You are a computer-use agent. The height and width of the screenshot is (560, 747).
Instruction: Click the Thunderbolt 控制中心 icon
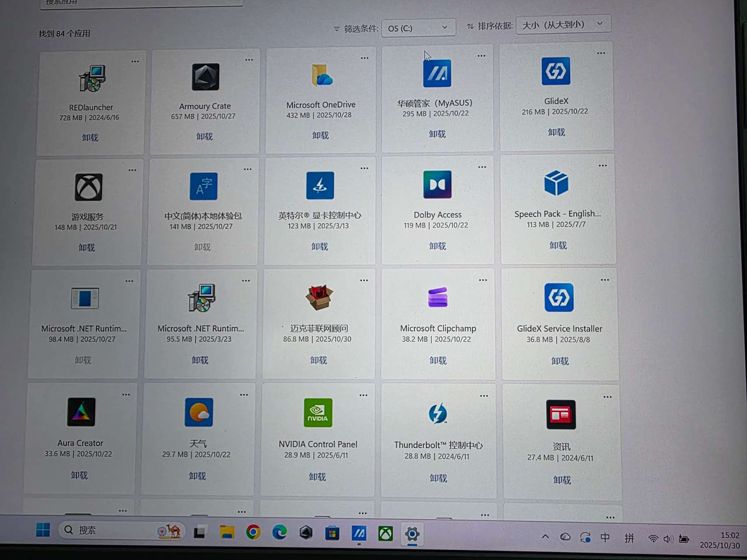[438, 413]
